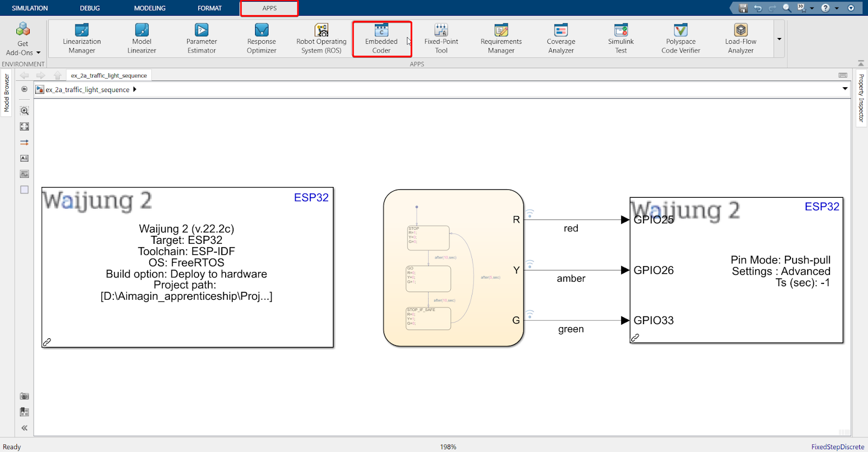
Task: Open dropdown arrow next to help icon
Action: pyautogui.click(x=837, y=8)
